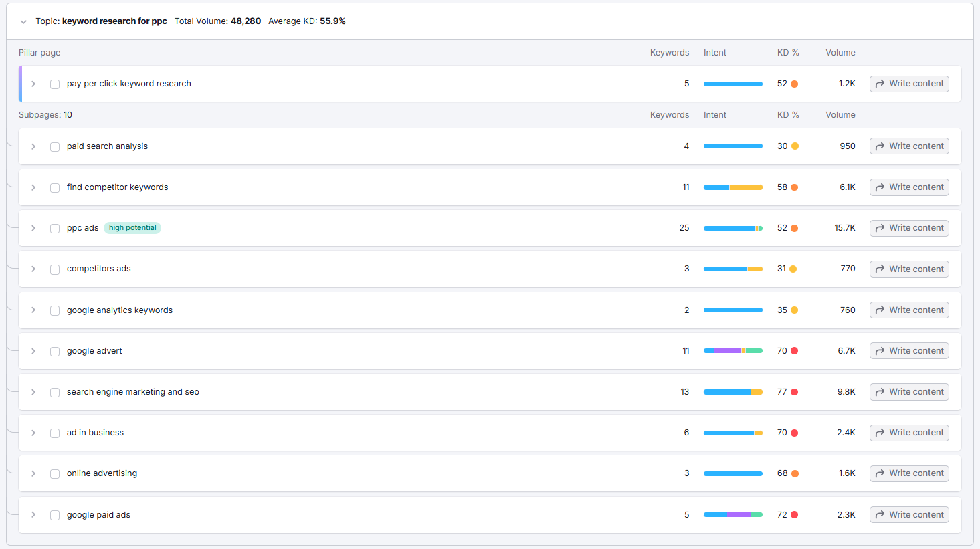Click the orange KD dot for online advertising
This screenshot has height=549, width=980.
795,473
